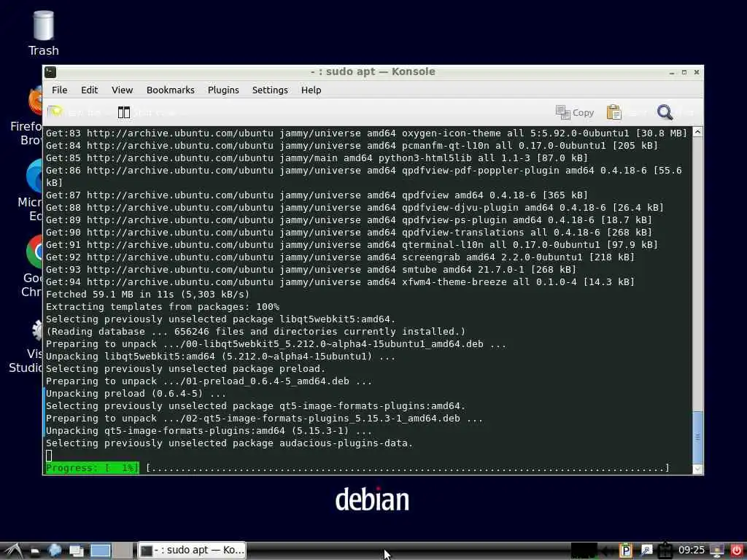Click the scrollbar up arrow
Screen dimensions: 747x560
tap(697, 132)
